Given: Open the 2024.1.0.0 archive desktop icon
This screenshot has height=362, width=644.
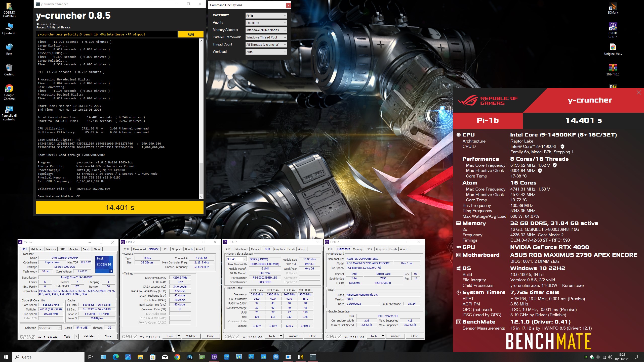Looking at the screenshot, I should (613, 70).
